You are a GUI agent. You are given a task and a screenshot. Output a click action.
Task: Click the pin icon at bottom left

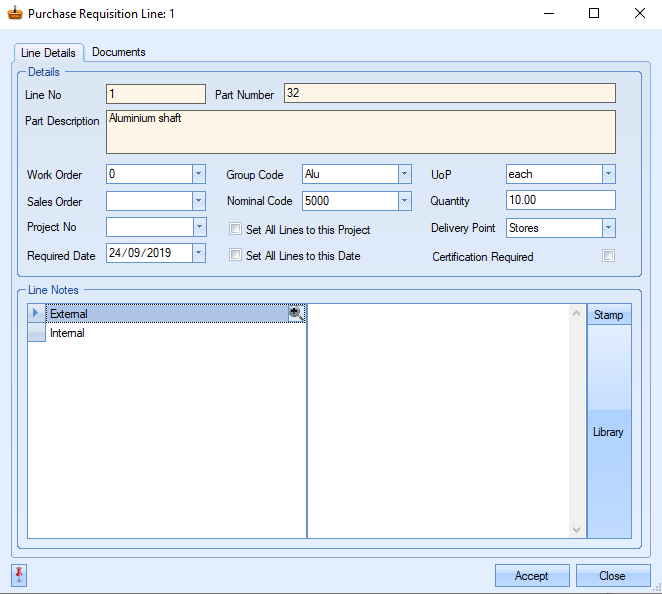tap(19, 575)
